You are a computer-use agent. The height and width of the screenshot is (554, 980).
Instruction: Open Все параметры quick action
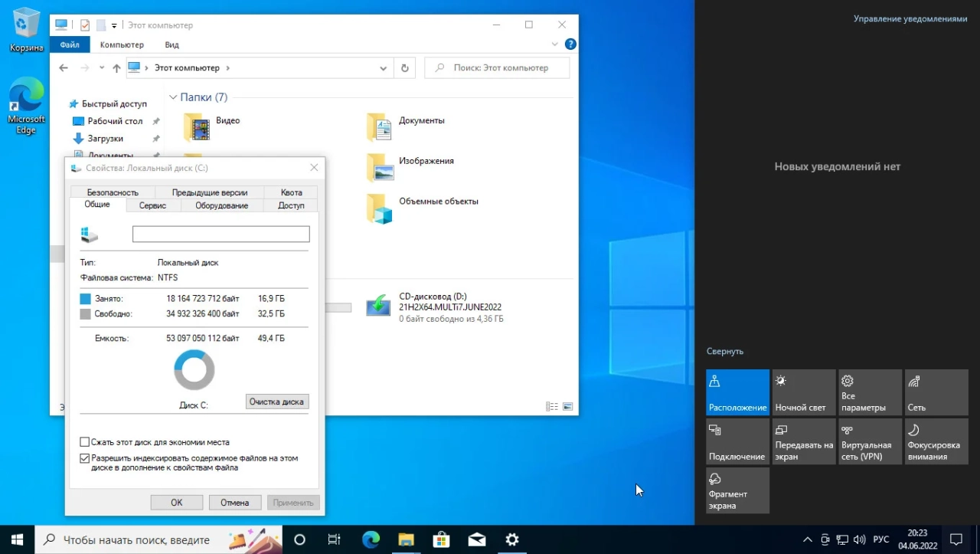pos(870,392)
